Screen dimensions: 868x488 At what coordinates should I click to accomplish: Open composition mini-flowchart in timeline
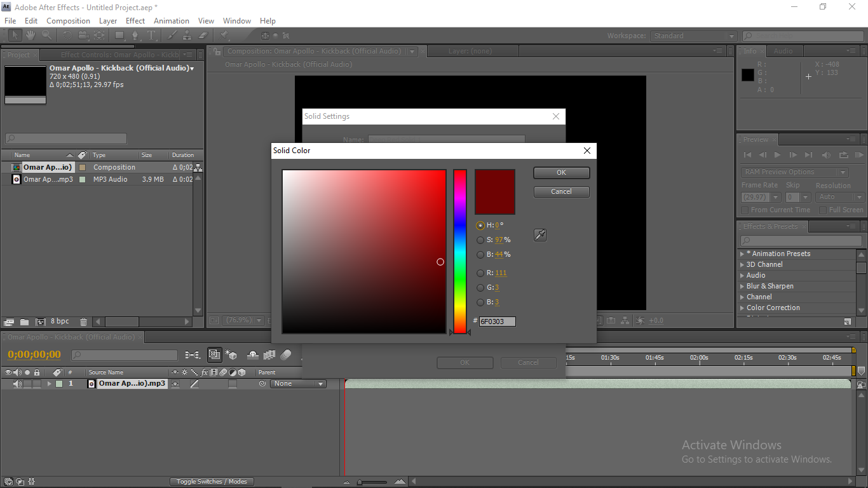point(192,355)
